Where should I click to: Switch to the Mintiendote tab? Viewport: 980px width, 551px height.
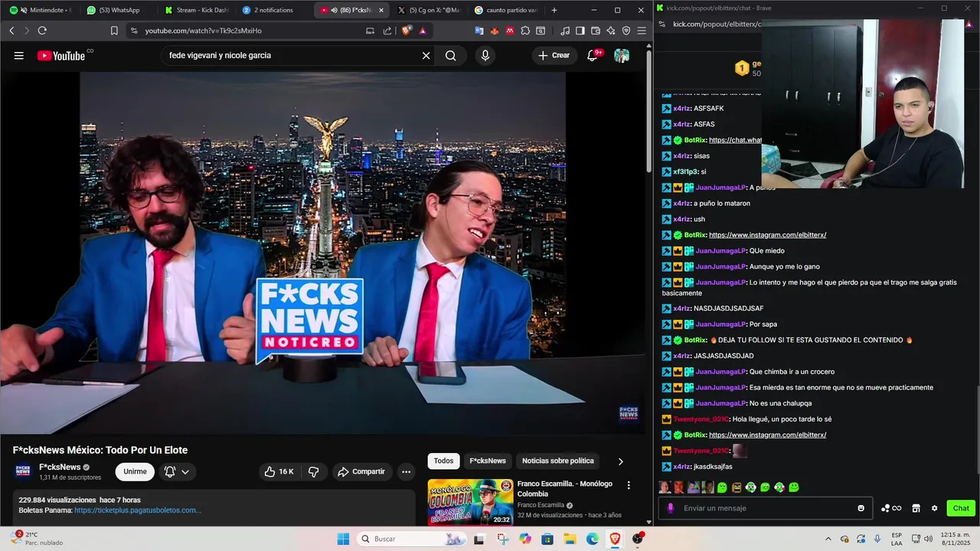point(41,10)
